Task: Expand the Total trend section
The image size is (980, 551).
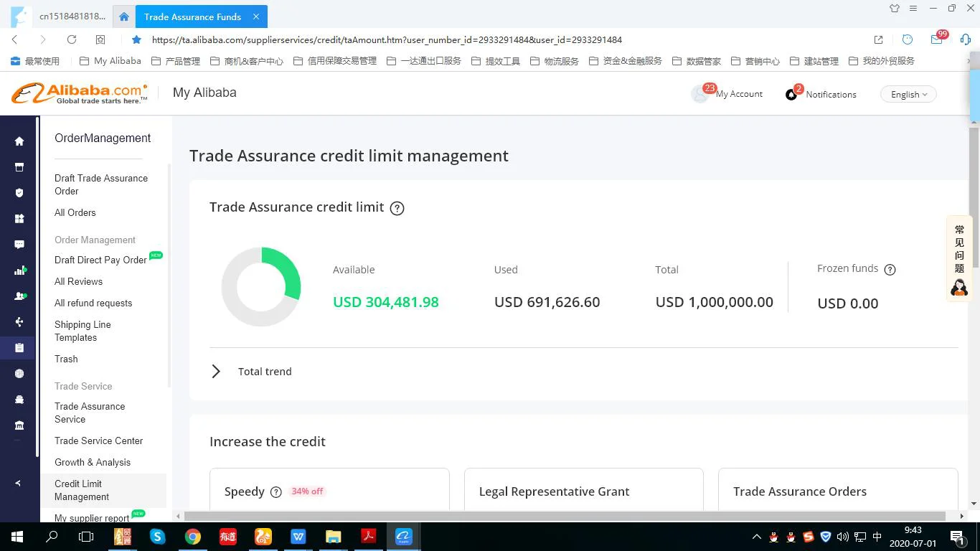Action: click(216, 372)
